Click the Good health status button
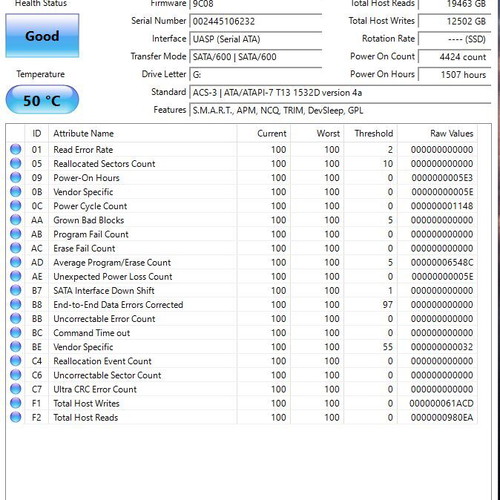 coord(42,36)
